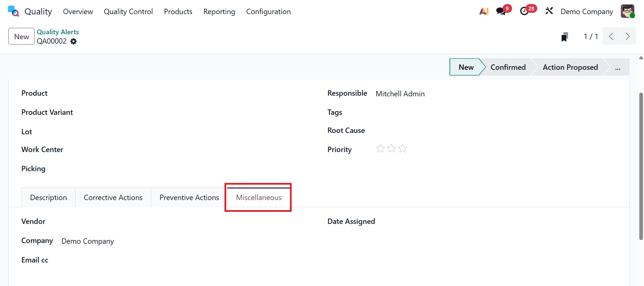Open the Configuration menu
The image size is (644, 286).
click(x=268, y=12)
